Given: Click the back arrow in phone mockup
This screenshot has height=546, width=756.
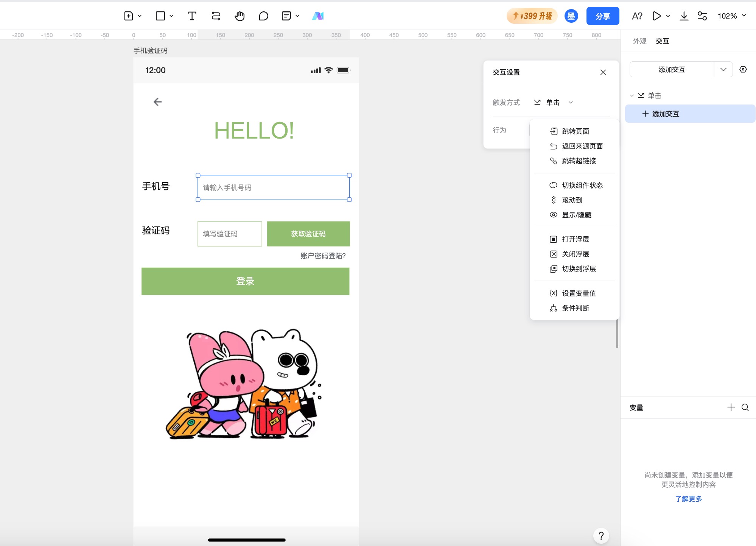Looking at the screenshot, I should 157,101.
